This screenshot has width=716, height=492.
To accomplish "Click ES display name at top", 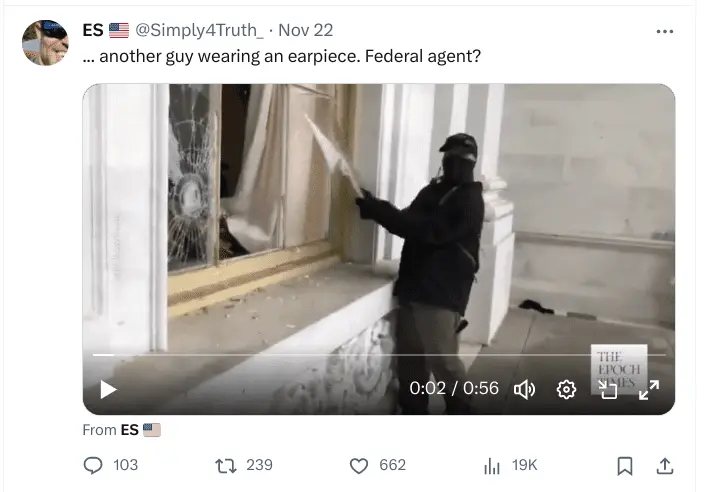I will tap(93, 30).
